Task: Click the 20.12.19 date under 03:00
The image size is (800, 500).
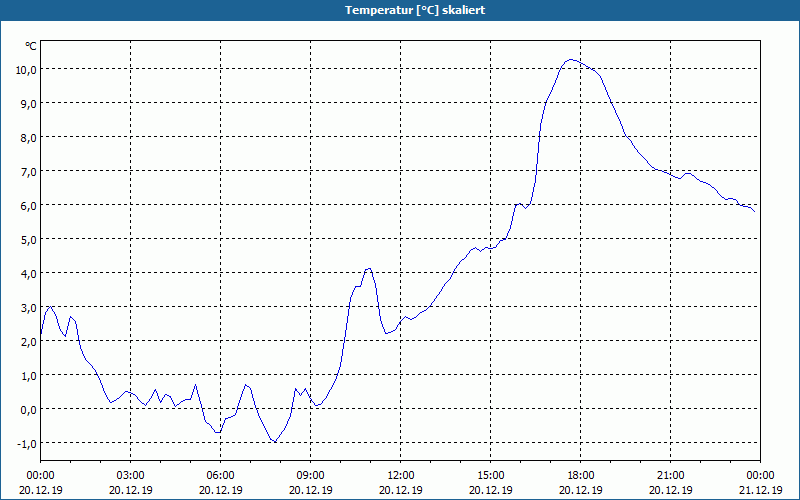Action: point(131,490)
